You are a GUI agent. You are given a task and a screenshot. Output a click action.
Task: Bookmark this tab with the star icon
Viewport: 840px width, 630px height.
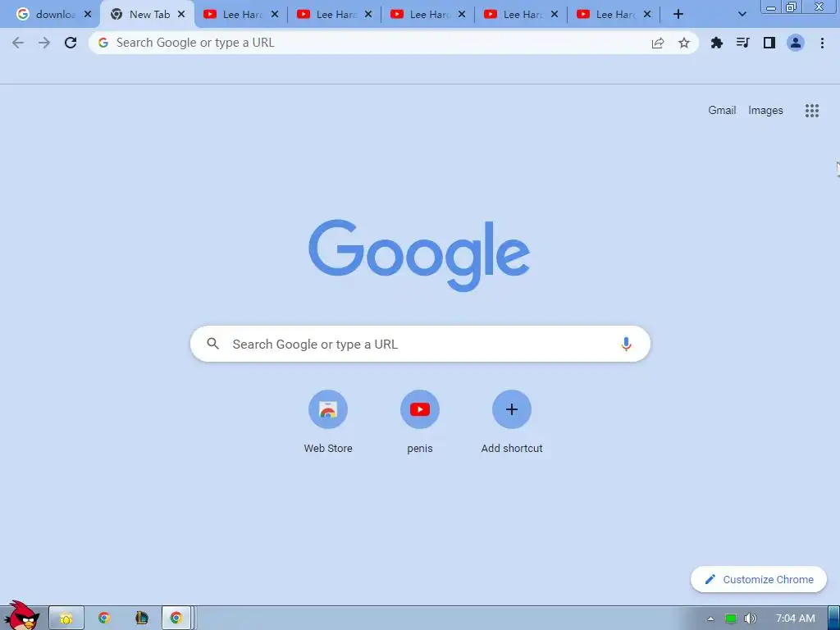pos(683,43)
